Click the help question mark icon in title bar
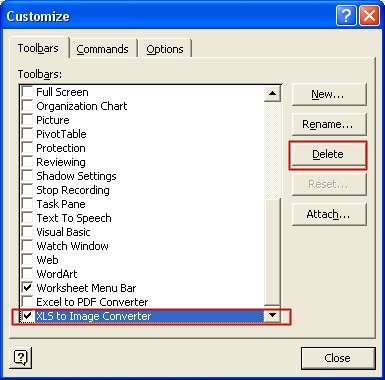The image size is (385, 380). tap(346, 15)
